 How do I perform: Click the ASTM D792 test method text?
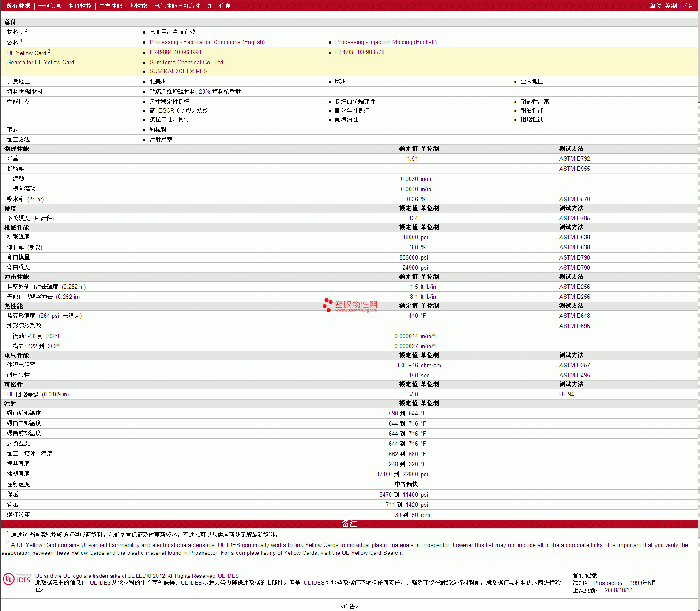(x=574, y=159)
